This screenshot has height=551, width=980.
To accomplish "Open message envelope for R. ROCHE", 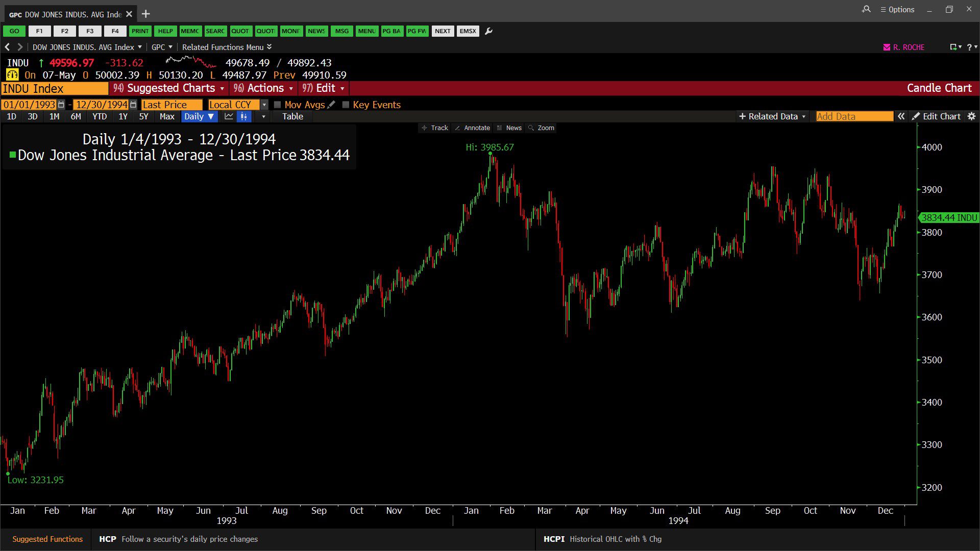I will (887, 47).
